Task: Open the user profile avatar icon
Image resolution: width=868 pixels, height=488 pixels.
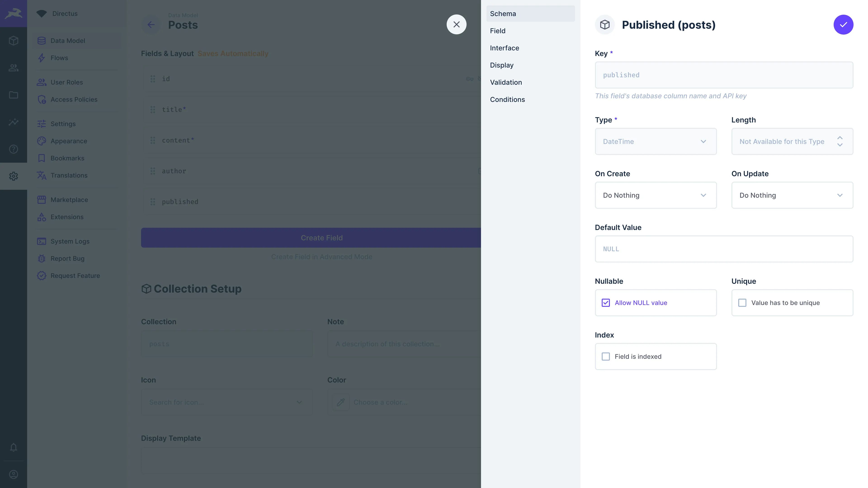Action: click(14, 474)
